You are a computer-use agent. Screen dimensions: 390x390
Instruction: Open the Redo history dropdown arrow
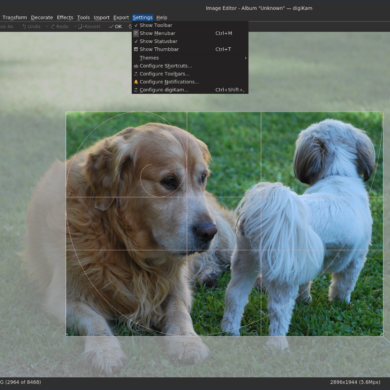coord(75,26)
